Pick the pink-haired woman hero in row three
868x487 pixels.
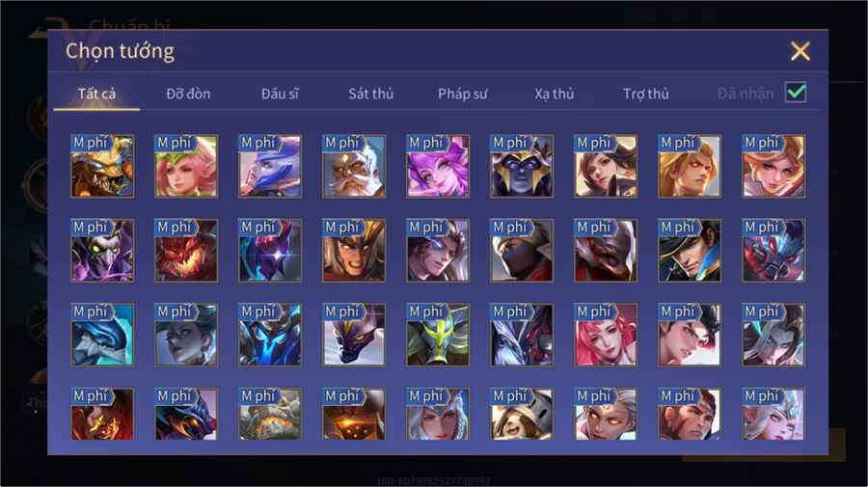tap(606, 335)
